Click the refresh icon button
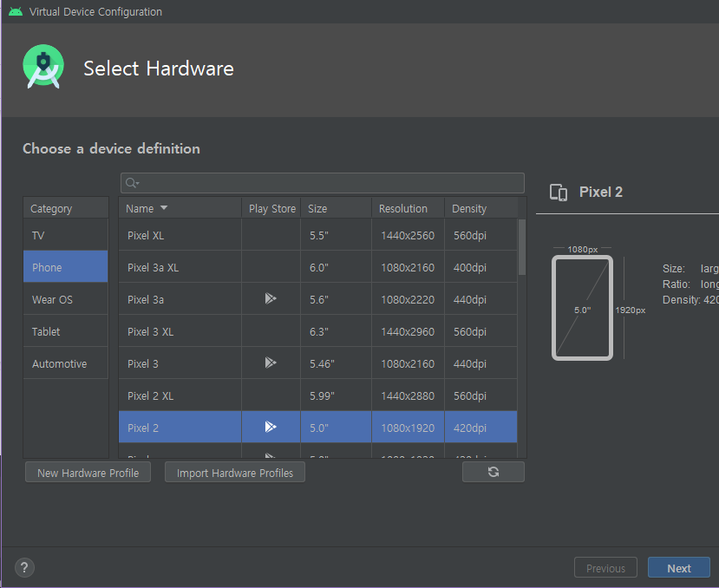 (x=493, y=472)
